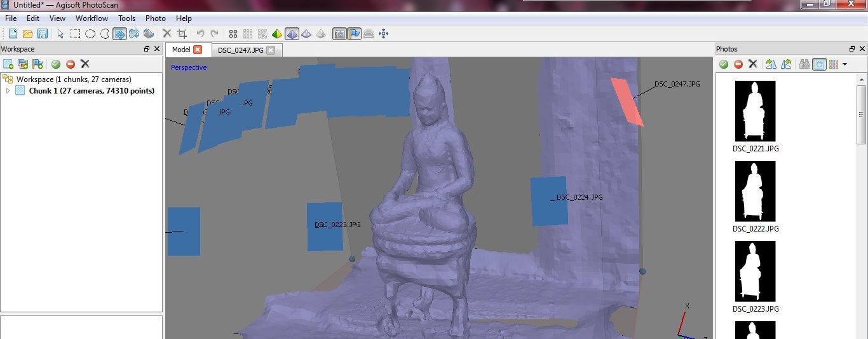
Task: Close the Workspace panel
Action: tap(156, 49)
